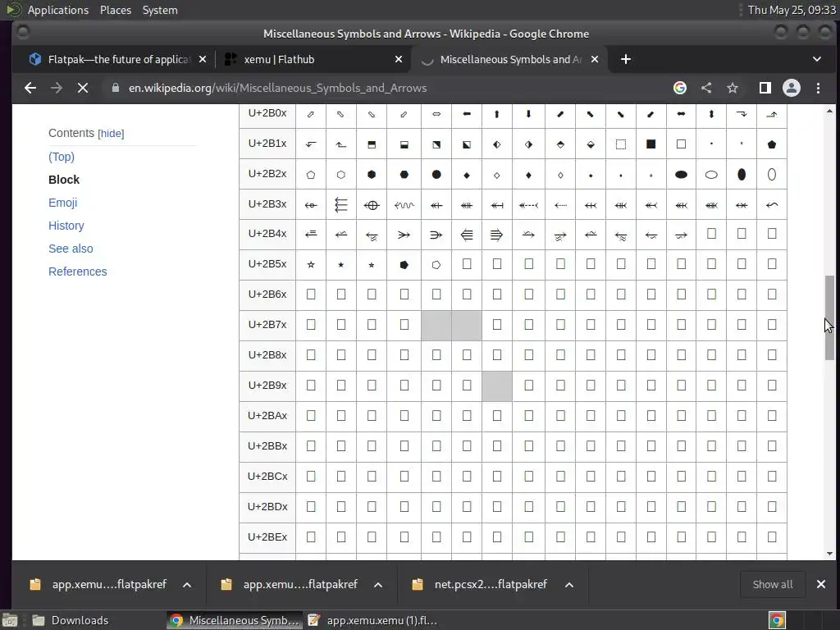This screenshot has width=840, height=630.
Task: Jump to (Top) of article
Action: click(x=62, y=157)
